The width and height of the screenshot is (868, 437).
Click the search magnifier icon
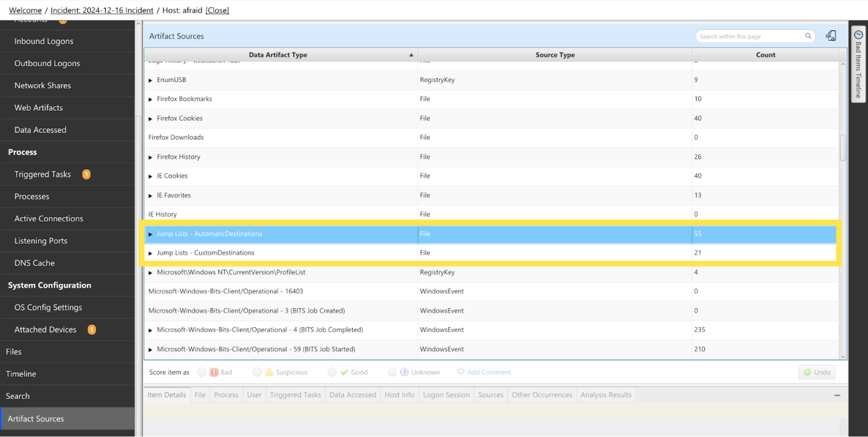(x=808, y=36)
